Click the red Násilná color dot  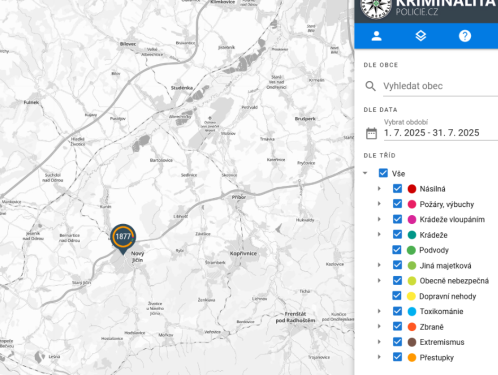click(x=412, y=189)
